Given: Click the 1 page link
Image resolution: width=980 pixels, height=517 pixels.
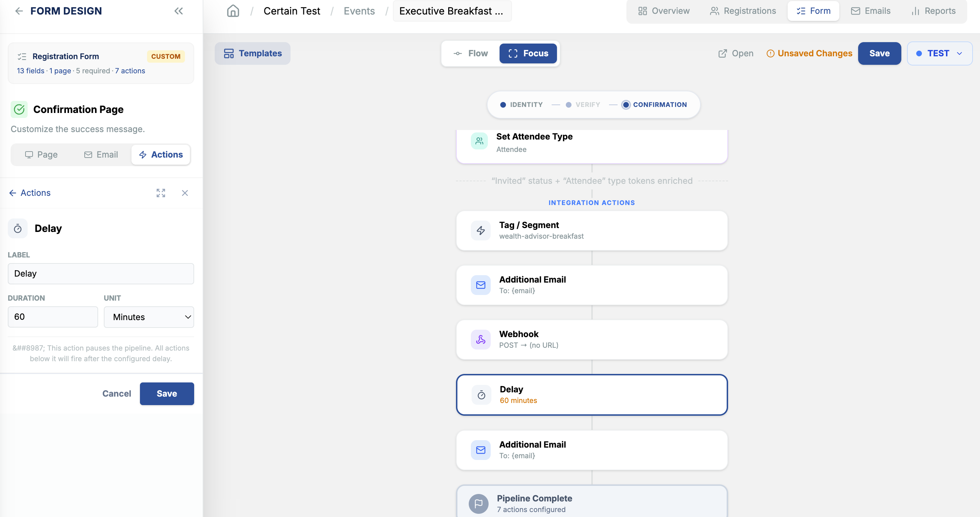Looking at the screenshot, I should tap(60, 71).
